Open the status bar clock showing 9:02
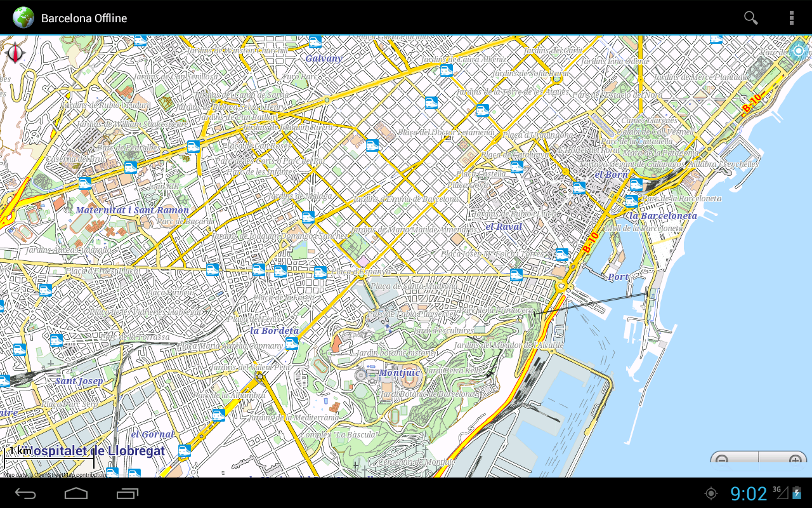This screenshot has height=508, width=812. (749, 493)
